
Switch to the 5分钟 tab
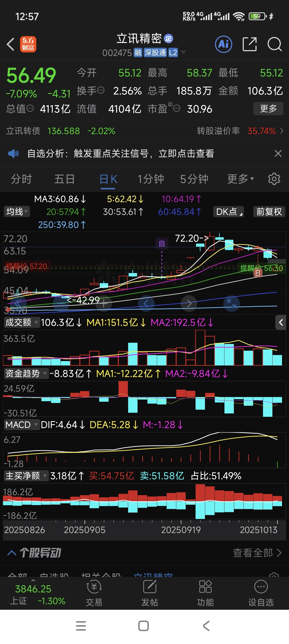tap(194, 179)
